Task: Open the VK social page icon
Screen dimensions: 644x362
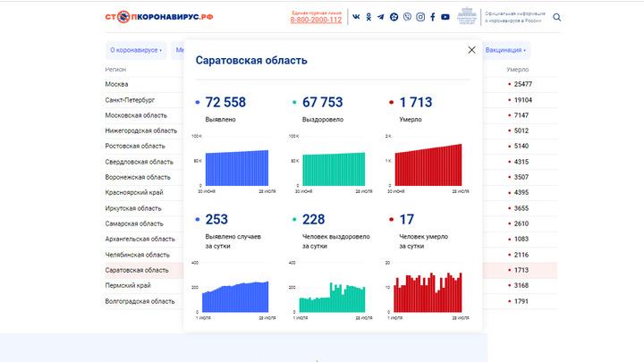Action: (357, 17)
